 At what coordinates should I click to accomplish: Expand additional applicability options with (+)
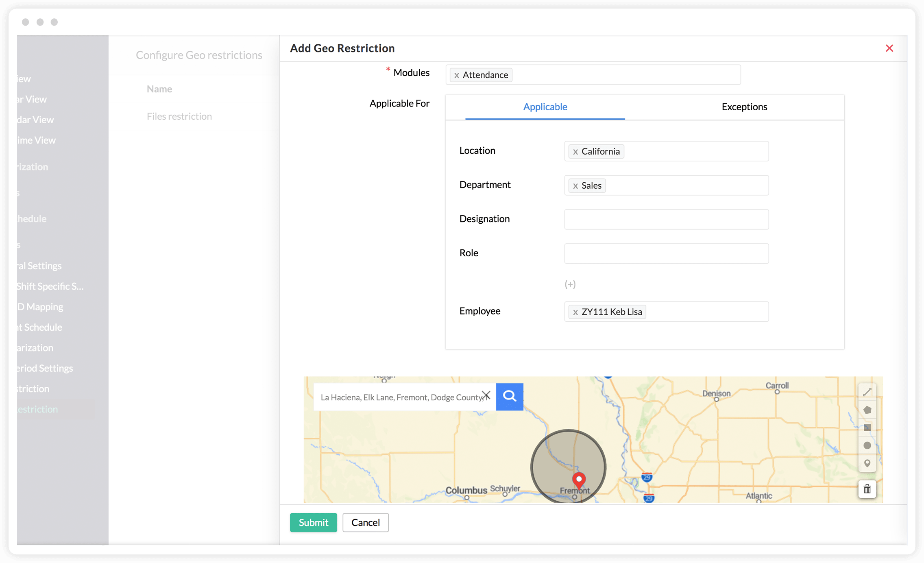coord(570,283)
